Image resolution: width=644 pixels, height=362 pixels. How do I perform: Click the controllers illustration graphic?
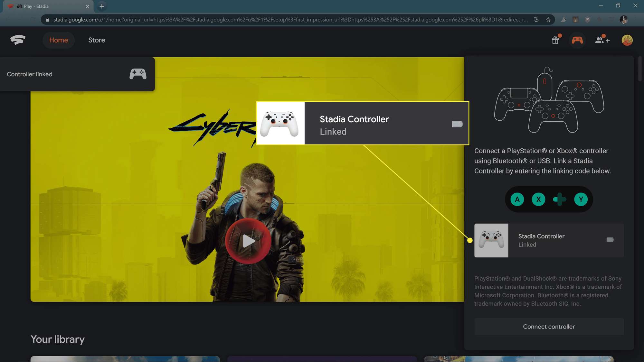pyautogui.click(x=549, y=100)
